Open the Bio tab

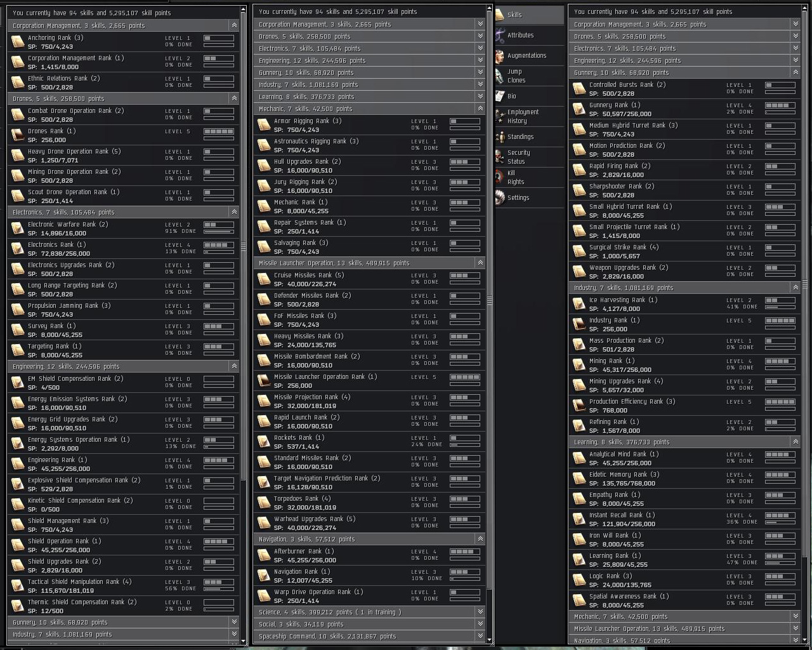[529, 96]
